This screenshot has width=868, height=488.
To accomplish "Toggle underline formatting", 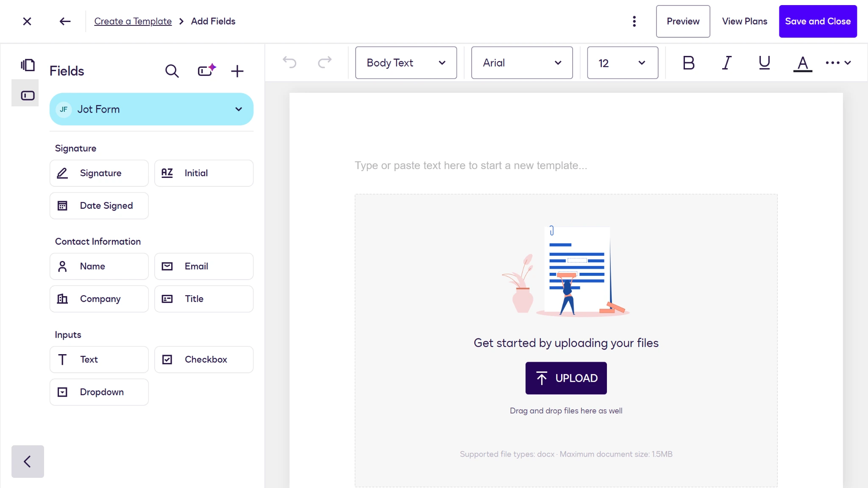I will coord(764,63).
